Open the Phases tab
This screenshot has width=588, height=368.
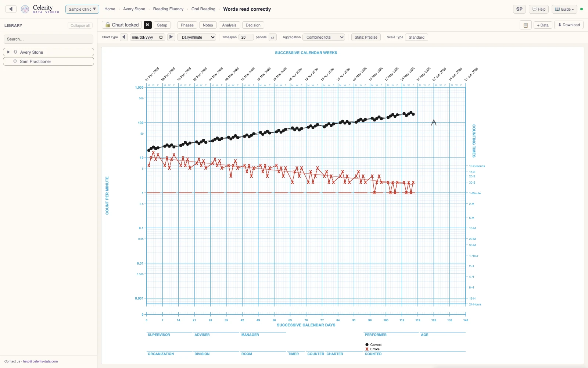coord(187,25)
